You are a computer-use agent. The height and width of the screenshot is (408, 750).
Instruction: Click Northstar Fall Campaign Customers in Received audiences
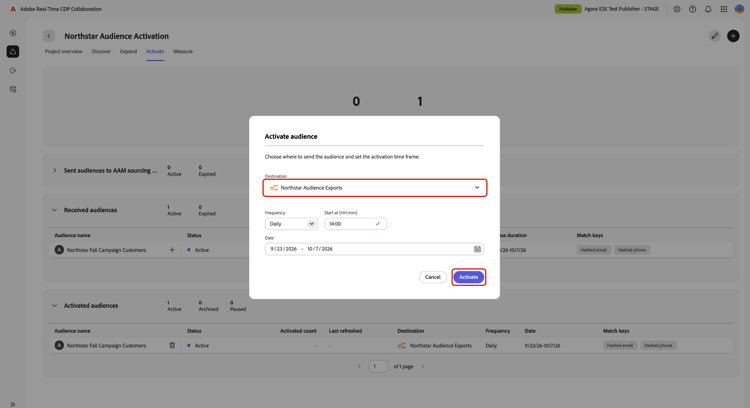106,250
